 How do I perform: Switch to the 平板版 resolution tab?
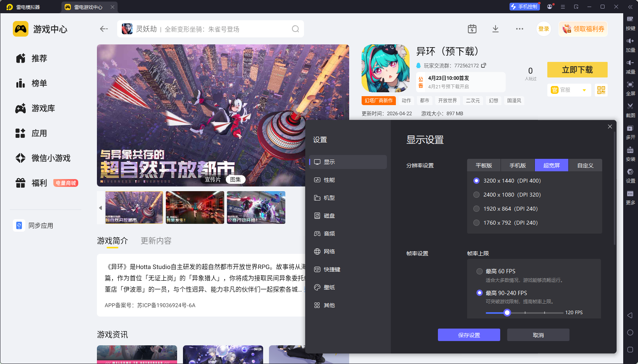[x=484, y=165]
